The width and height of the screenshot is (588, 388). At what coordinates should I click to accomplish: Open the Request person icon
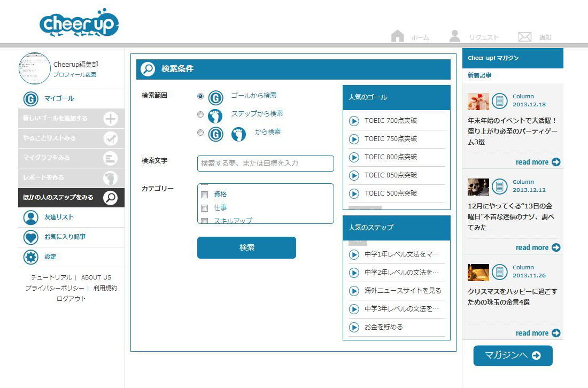(x=455, y=36)
